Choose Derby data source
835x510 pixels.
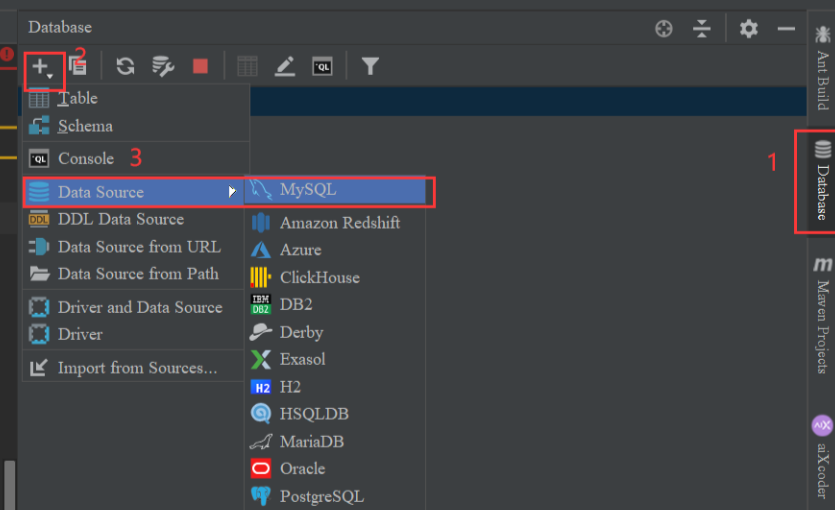335,332
